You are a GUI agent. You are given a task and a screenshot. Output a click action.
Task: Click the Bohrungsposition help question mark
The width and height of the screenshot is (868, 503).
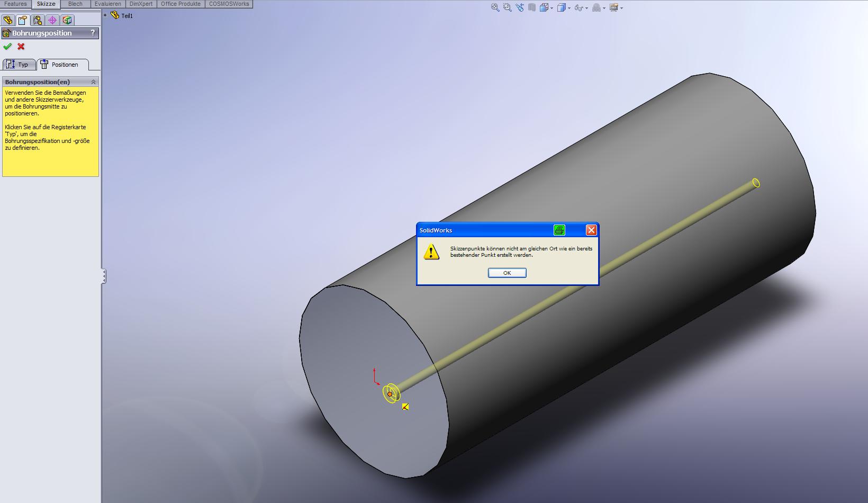click(x=93, y=33)
